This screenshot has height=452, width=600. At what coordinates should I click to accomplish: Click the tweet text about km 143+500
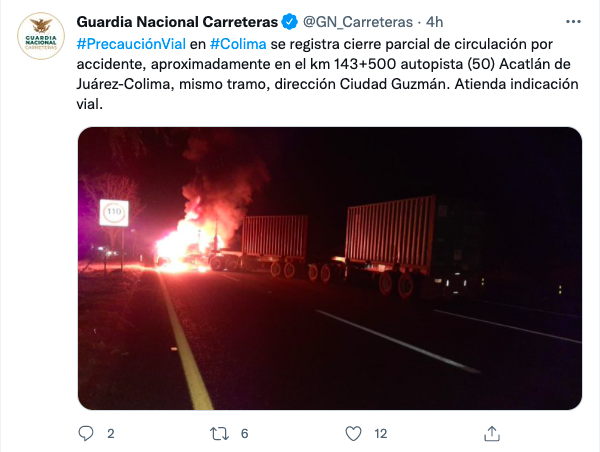pos(327,74)
